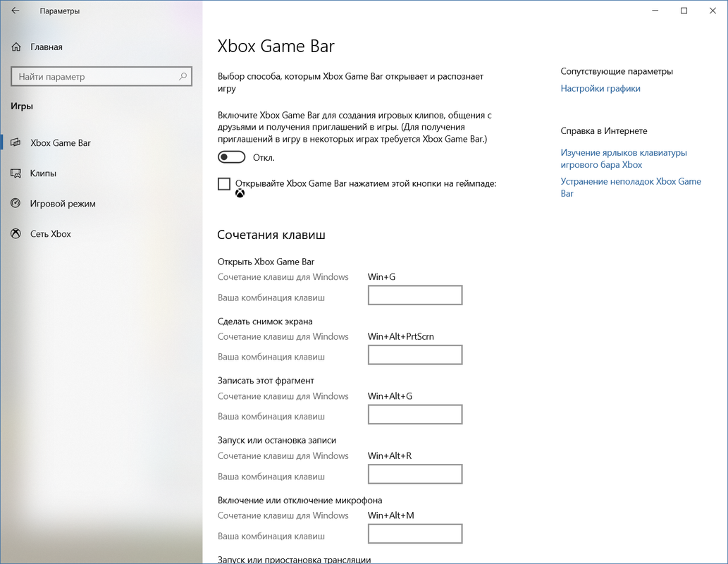Click the Win+Alt+PrtScrn shortcut text
The image size is (728, 564).
tap(401, 336)
